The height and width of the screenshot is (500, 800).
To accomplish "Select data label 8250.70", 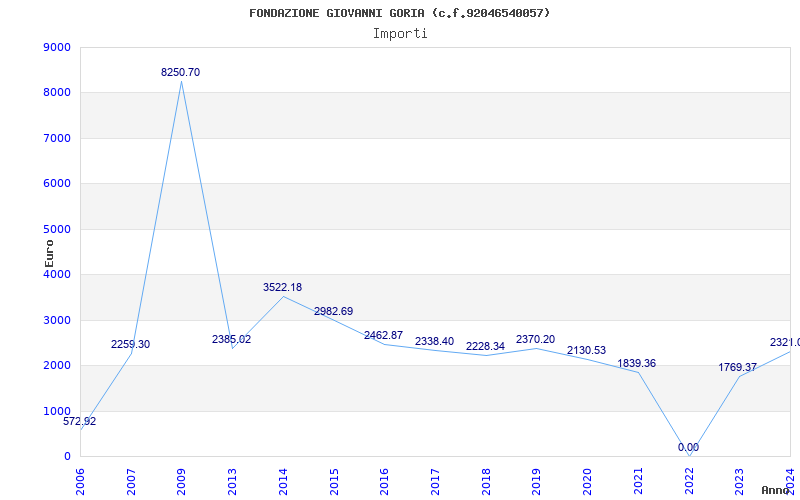I will pyautogui.click(x=181, y=72).
